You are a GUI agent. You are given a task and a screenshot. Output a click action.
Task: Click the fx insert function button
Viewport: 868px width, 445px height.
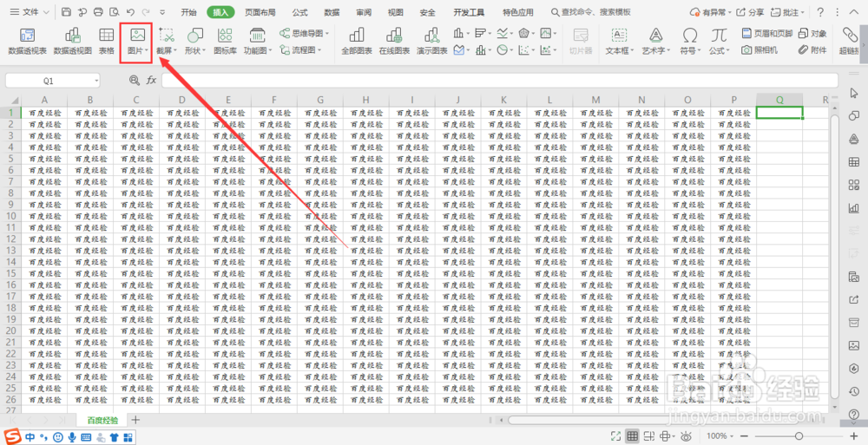(x=151, y=81)
